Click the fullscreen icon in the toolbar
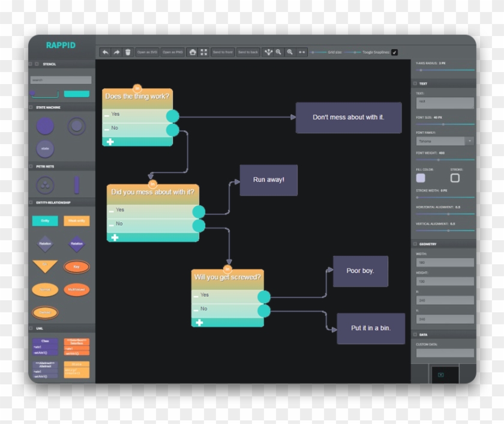 pos(204,52)
